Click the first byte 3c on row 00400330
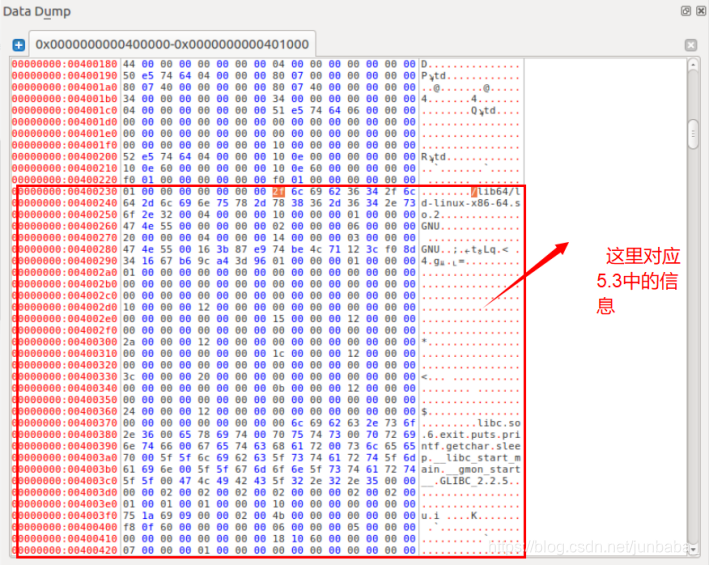Image resolution: width=709 pixels, height=565 pixels. 129,377
